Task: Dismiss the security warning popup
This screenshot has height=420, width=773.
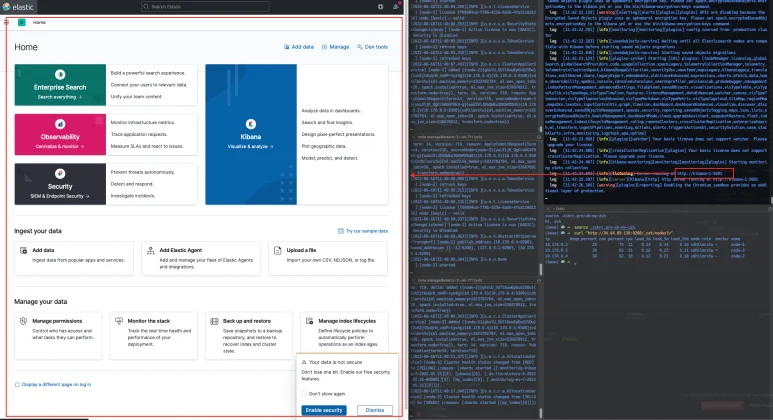Action: pyautogui.click(x=373, y=410)
